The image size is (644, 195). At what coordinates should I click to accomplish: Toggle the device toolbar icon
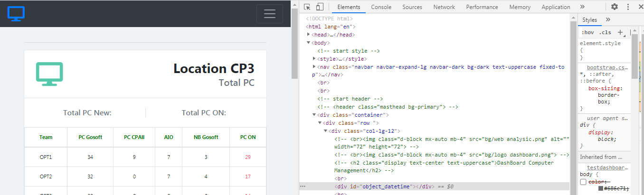(x=320, y=7)
